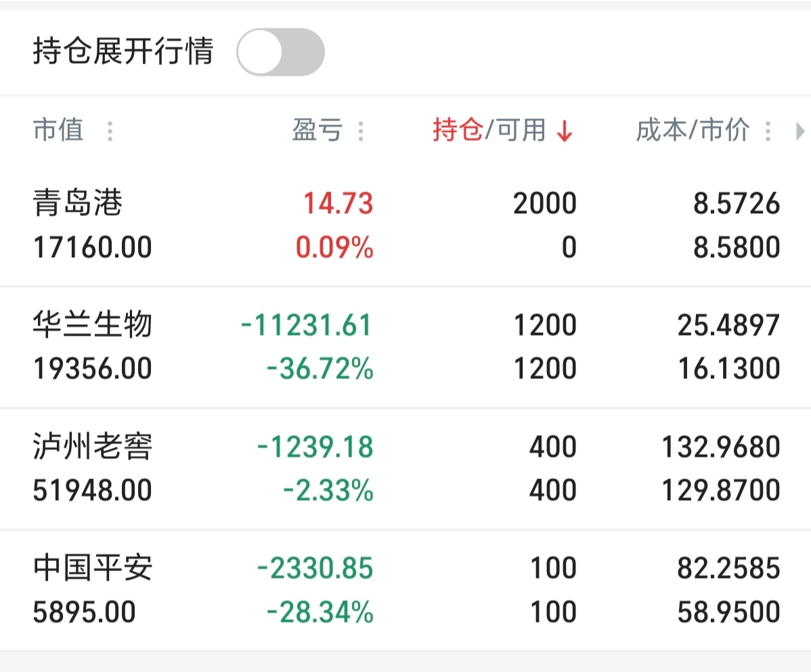
Task: Expand more columns with the right triangle
Action: [800, 131]
